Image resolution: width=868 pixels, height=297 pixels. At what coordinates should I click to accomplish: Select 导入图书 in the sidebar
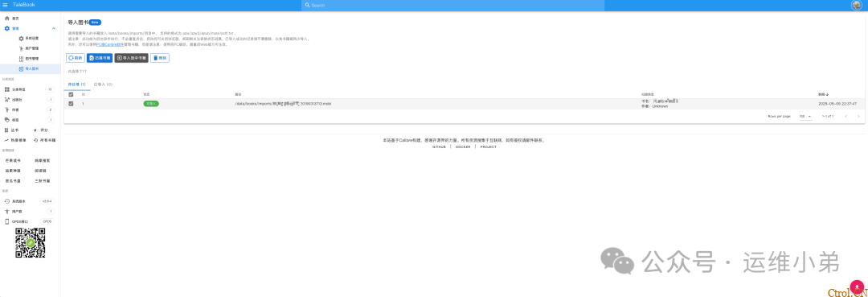31,68
